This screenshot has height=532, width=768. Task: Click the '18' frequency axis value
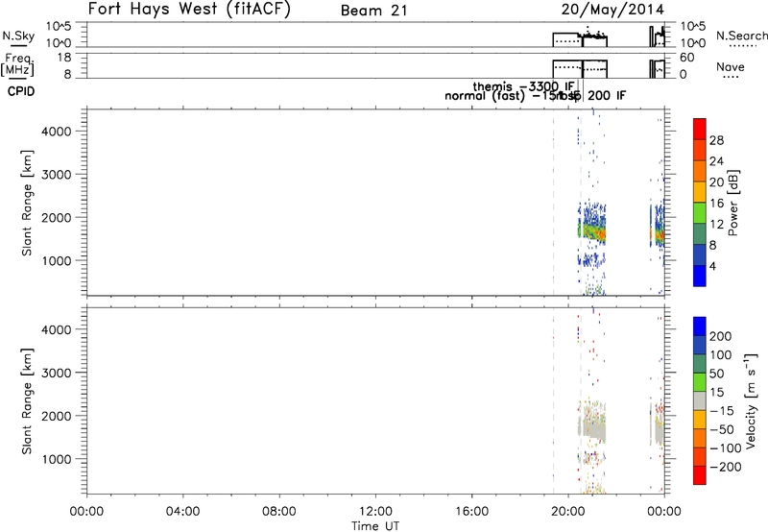pos(64,58)
